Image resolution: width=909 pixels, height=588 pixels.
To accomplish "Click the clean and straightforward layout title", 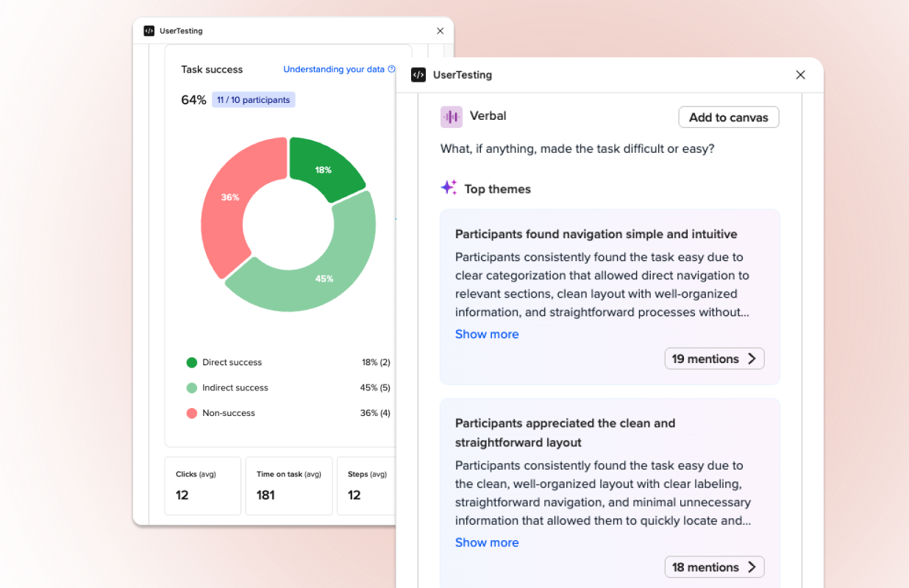I will (565, 433).
